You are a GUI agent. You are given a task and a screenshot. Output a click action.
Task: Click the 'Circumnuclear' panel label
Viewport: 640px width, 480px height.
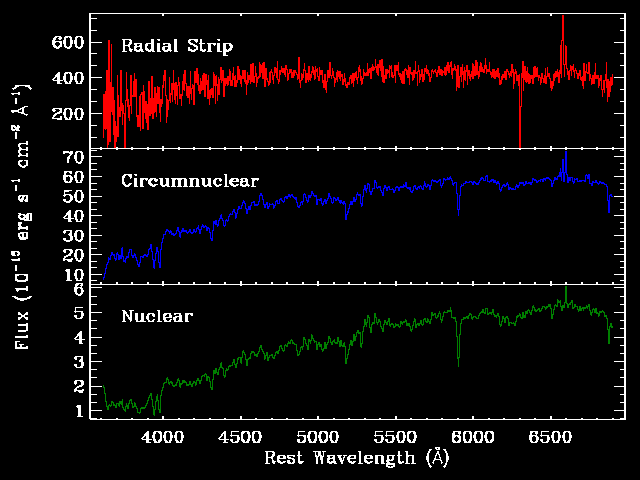tap(190, 181)
